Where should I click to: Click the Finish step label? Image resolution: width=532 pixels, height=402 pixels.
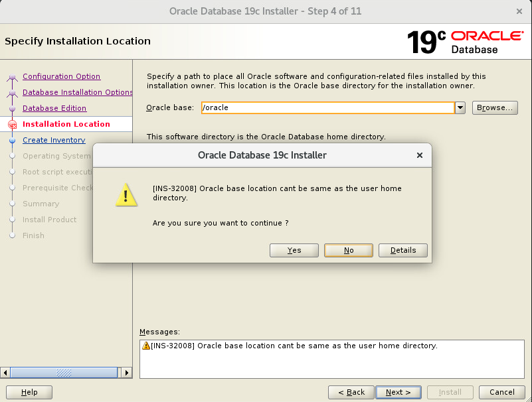coord(33,235)
